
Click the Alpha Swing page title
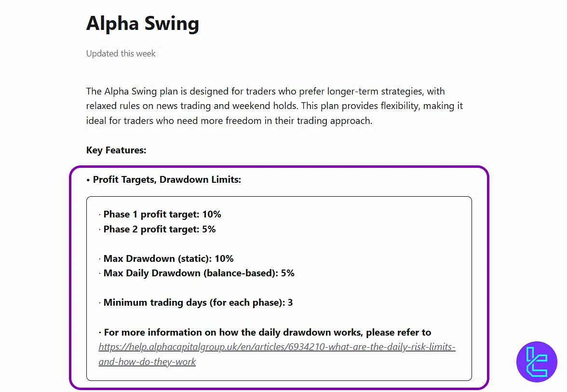(143, 24)
